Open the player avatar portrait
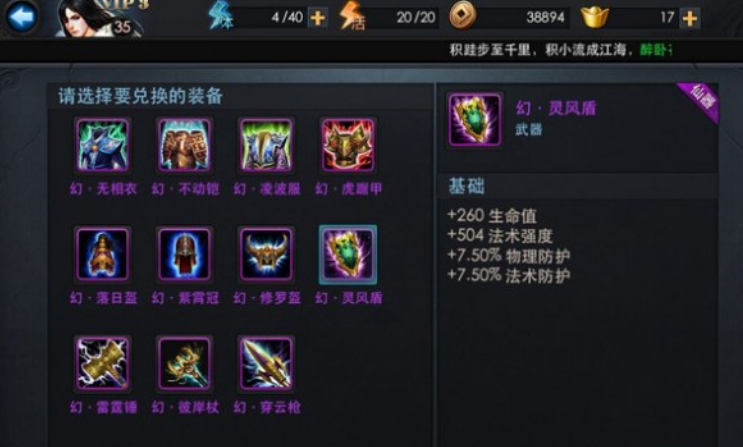This screenshot has height=447, width=743. 99,19
